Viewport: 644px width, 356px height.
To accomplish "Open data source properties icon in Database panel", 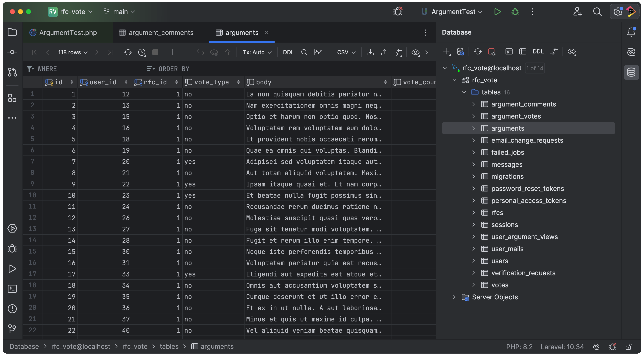I will (x=460, y=52).
